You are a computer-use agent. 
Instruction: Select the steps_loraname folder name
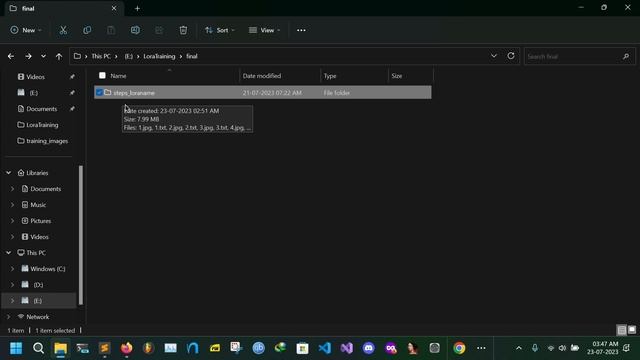point(134,93)
